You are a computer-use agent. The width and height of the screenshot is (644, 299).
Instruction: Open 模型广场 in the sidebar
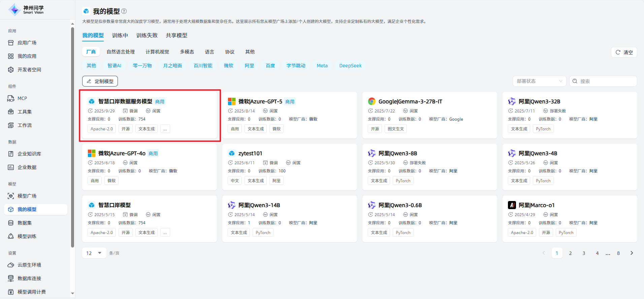27,196
